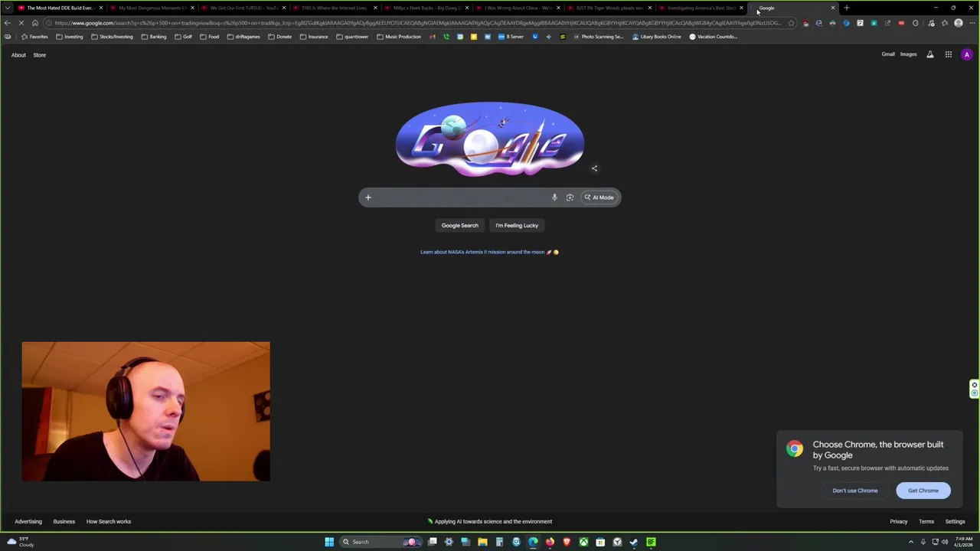Open Google Lens image search icon
The width and height of the screenshot is (980, 551).
[x=570, y=197]
